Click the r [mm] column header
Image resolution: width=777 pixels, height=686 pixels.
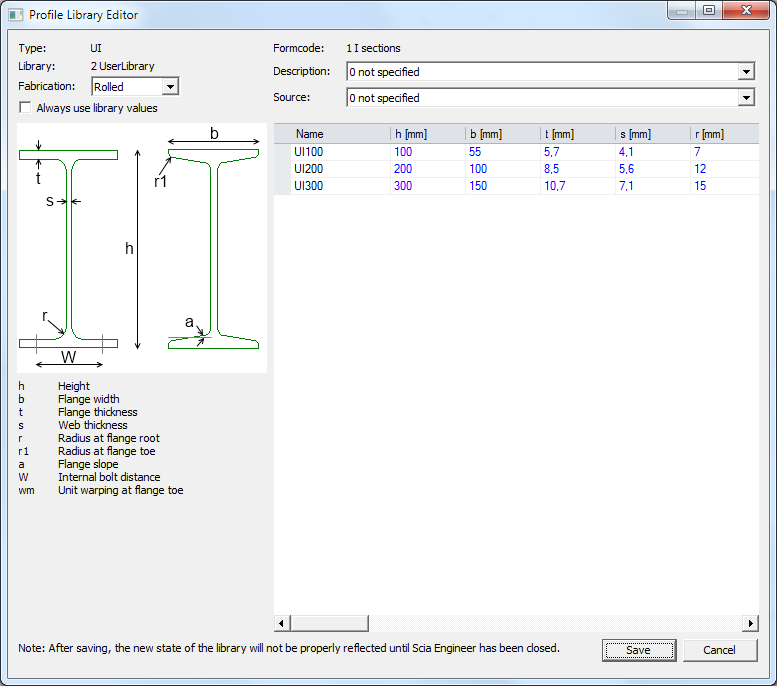(x=724, y=134)
